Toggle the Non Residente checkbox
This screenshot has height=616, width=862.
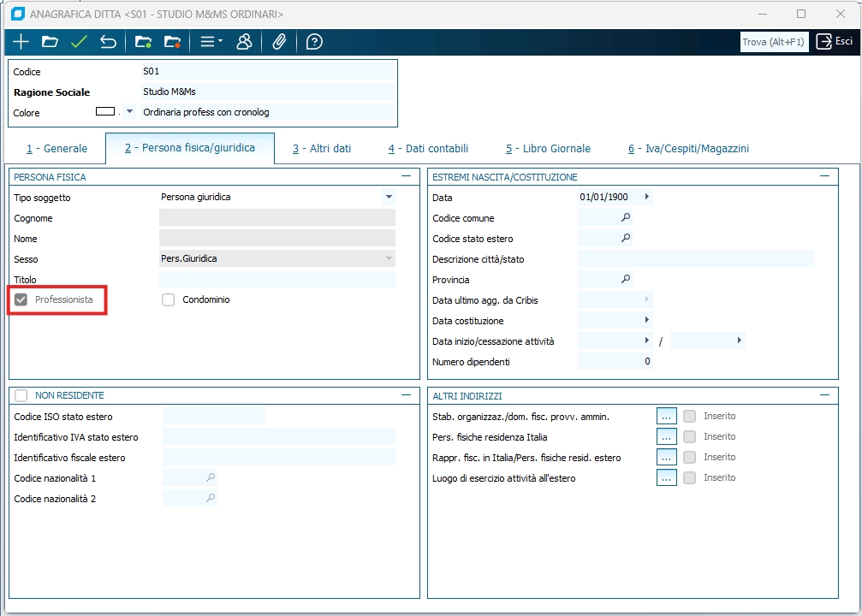click(21, 395)
